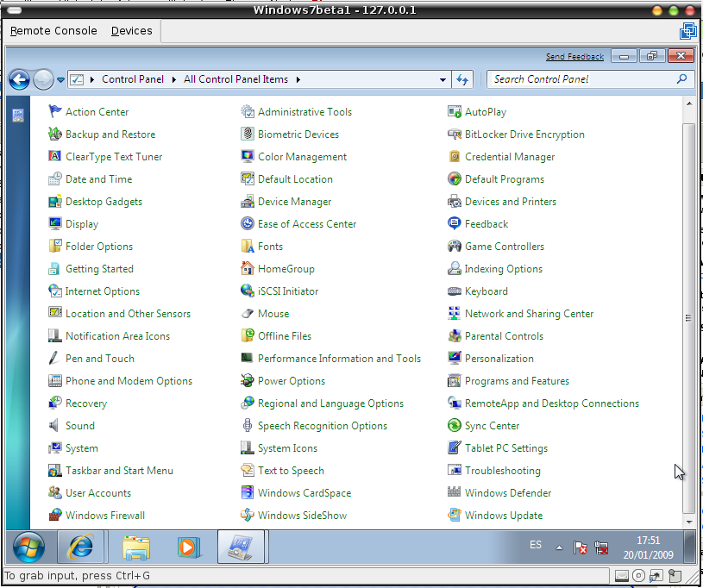Open Performance Information and Tools
703x588 pixels.
tap(339, 358)
